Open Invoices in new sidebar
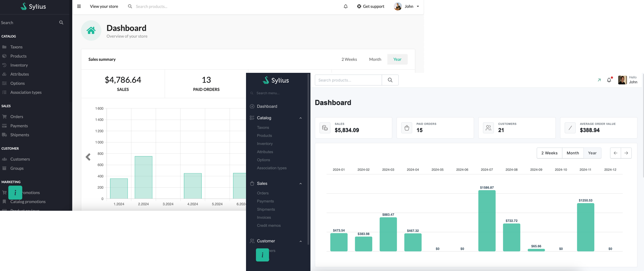The image size is (644, 271). pyautogui.click(x=264, y=218)
